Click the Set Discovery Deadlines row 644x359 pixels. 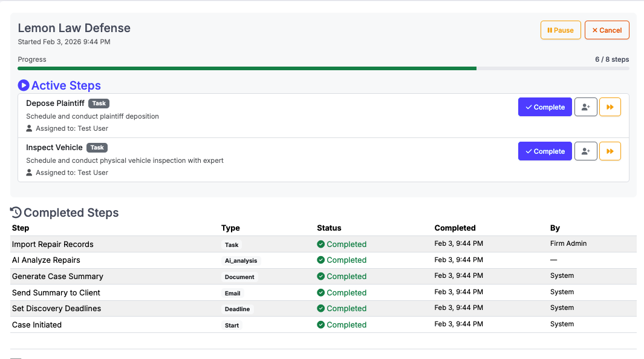(56, 308)
